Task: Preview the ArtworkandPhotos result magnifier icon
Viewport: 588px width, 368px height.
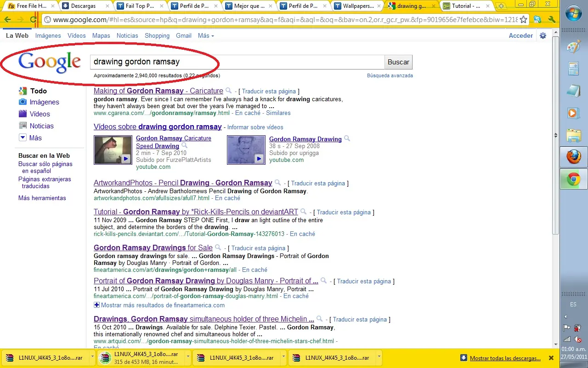Action: click(x=277, y=183)
